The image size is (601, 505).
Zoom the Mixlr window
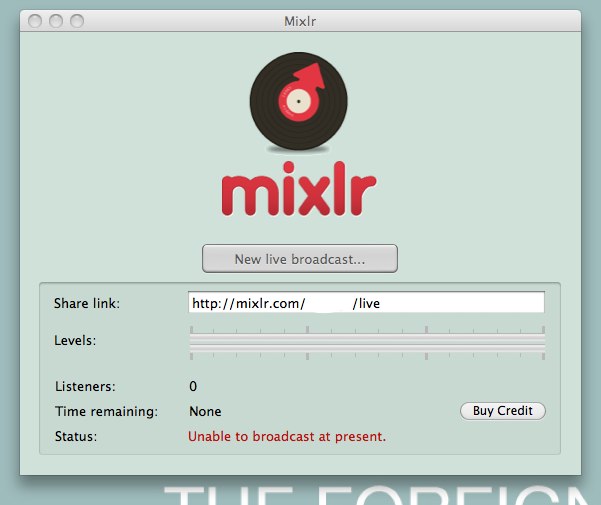coord(77,21)
